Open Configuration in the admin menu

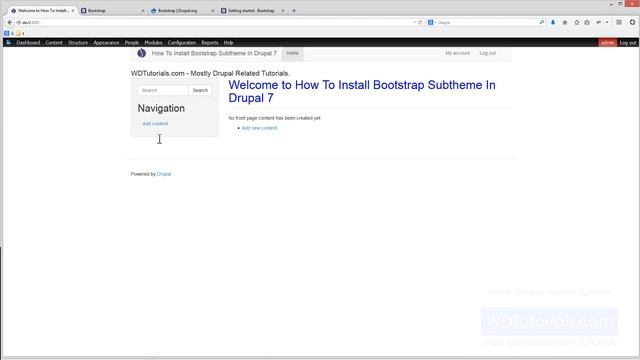point(182,42)
